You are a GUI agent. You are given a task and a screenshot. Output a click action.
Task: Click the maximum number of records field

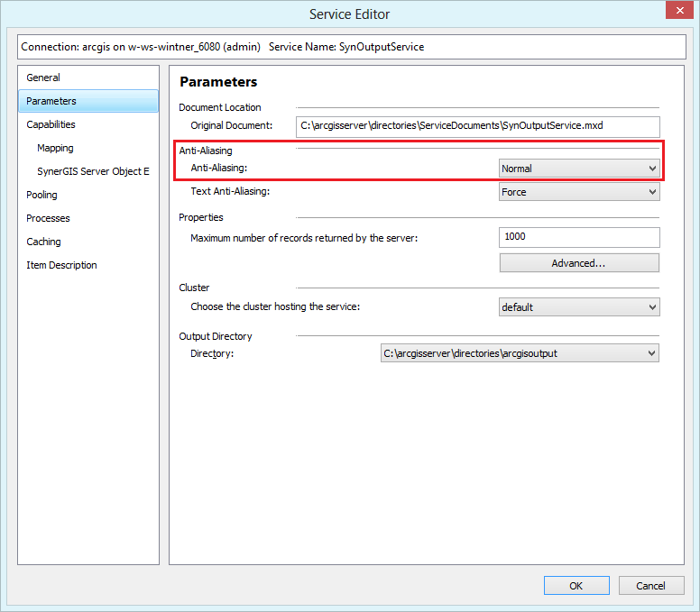[x=578, y=237]
